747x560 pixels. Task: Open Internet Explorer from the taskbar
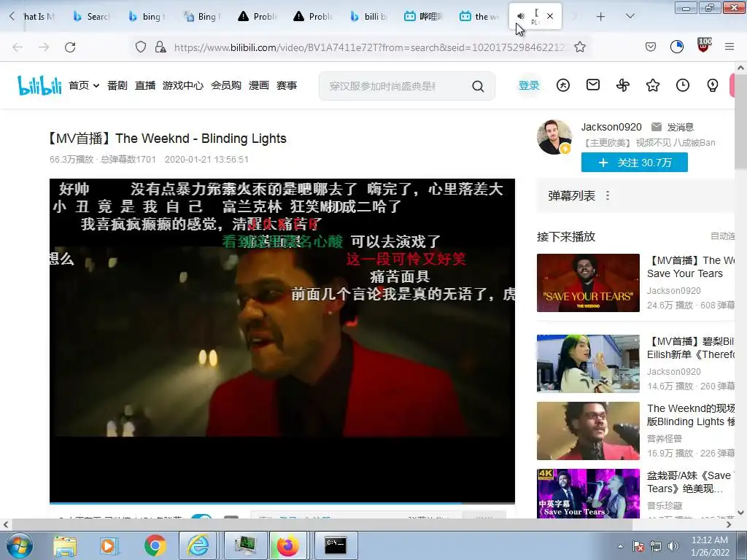tap(198, 545)
